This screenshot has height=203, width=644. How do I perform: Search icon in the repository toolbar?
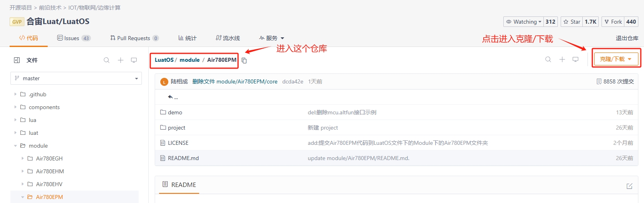[548, 59]
